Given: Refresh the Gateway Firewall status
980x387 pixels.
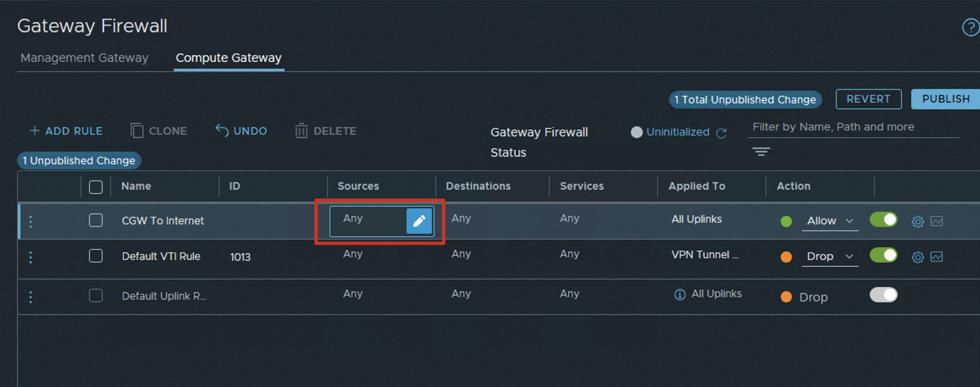Looking at the screenshot, I should (x=721, y=133).
